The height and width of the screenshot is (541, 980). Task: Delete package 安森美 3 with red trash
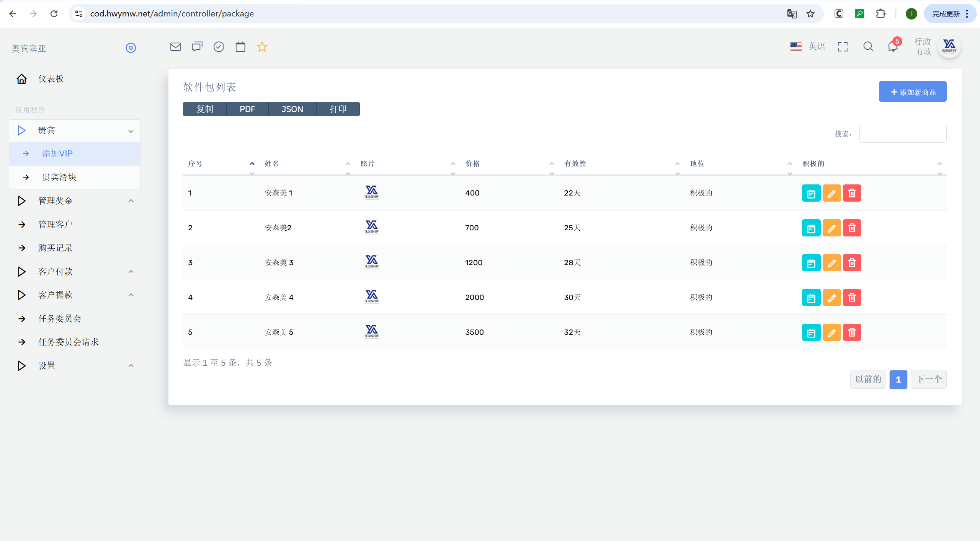coord(852,263)
